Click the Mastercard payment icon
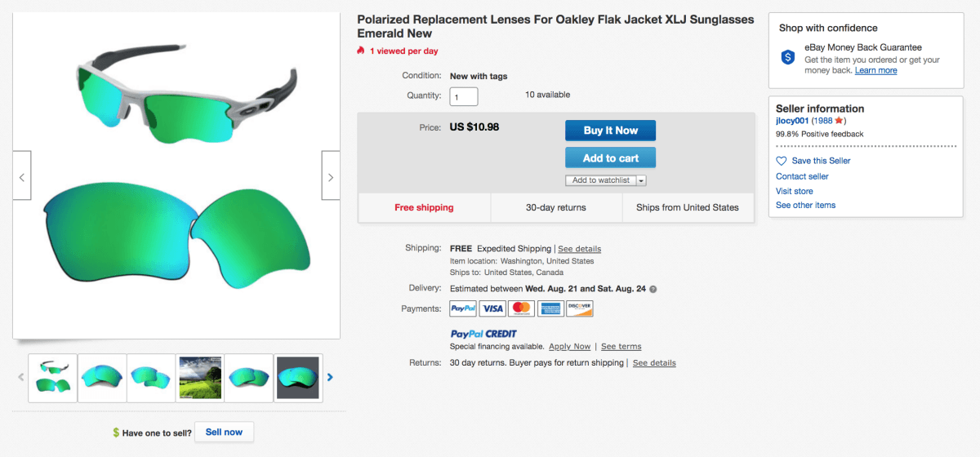The width and height of the screenshot is (980, 457). [x=521, y=308]
